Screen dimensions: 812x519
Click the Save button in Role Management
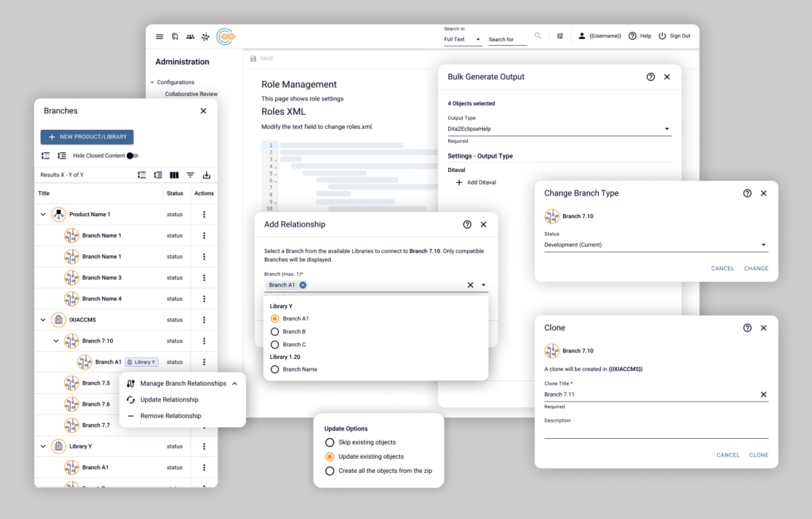pos(262,59)
